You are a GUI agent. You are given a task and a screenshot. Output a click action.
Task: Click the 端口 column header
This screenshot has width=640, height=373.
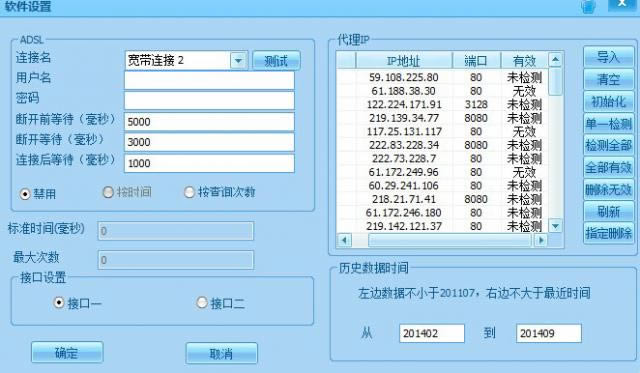point(476,61)
